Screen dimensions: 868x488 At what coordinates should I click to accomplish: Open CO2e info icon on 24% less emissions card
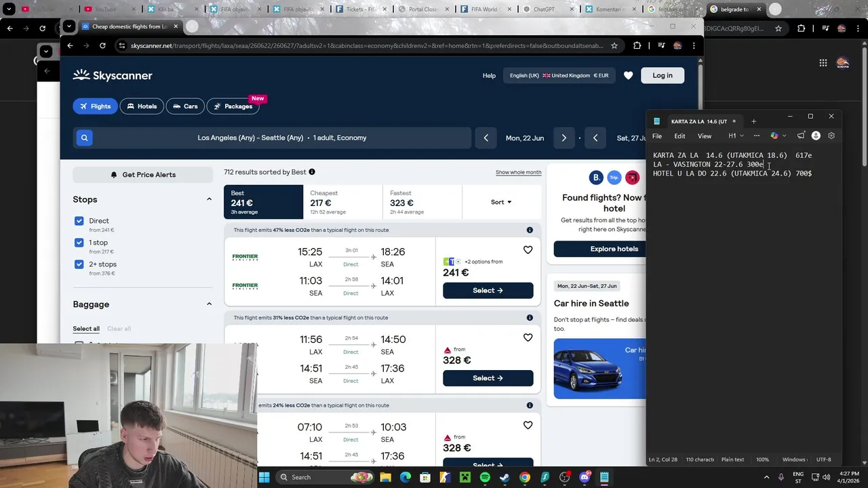530,405
